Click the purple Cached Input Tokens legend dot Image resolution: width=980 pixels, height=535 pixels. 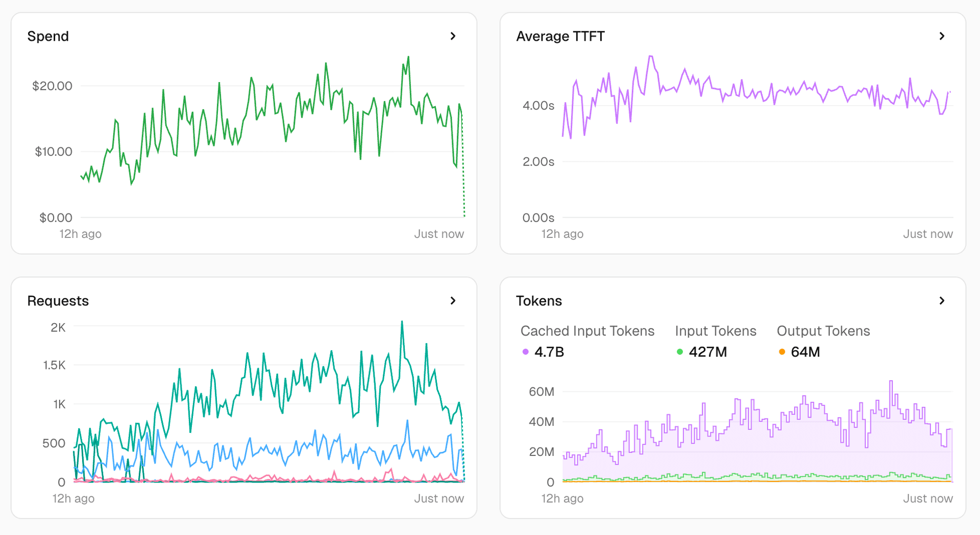pos(525,352)
